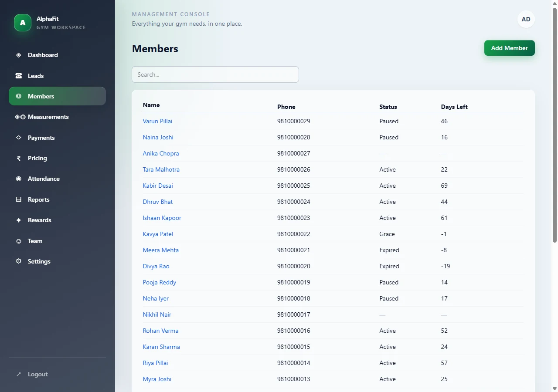Open the AD user avatar menu
The image size is (558, 392).
click(526, 19)
